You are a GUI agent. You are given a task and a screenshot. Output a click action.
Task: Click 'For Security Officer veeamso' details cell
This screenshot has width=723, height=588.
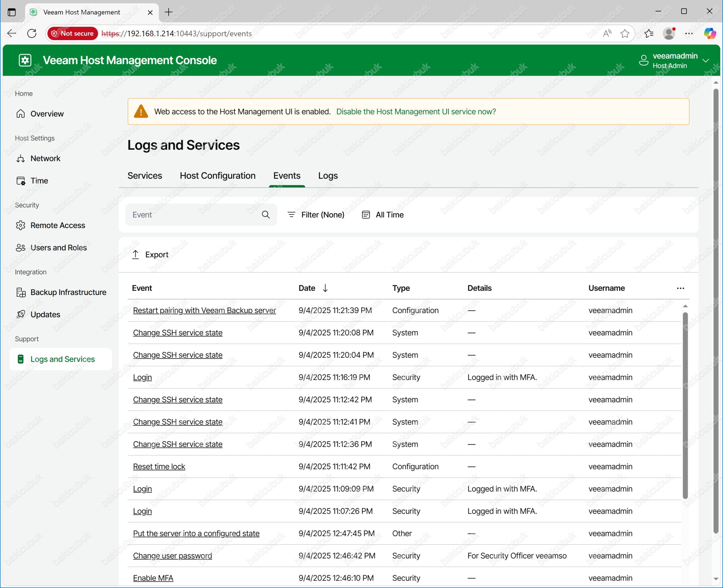pyautogui.click(x=517, y=556)
